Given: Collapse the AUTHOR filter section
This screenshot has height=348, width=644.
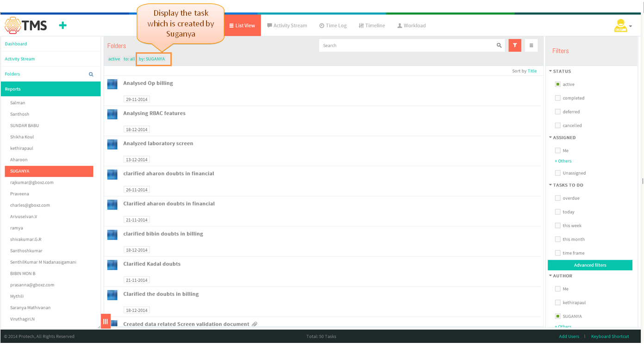Looking at the screenshot, I should tap(561, 276).
